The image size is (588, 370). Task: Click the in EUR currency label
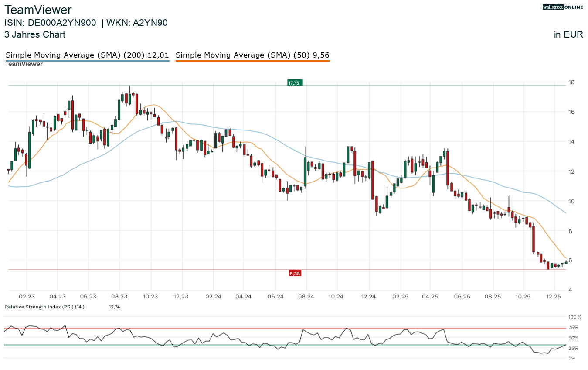[x=568, y=34]
